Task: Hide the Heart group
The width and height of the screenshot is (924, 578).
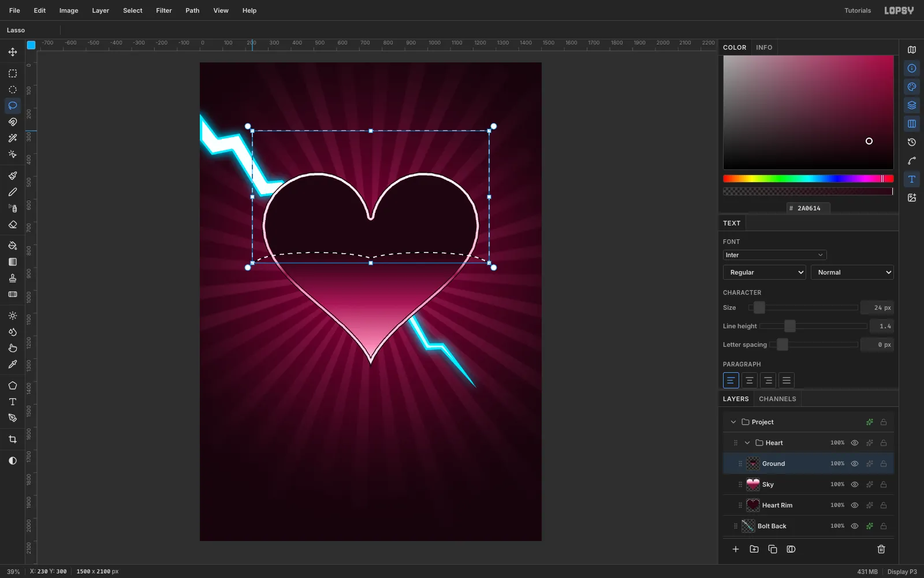Action: [855, 443]
